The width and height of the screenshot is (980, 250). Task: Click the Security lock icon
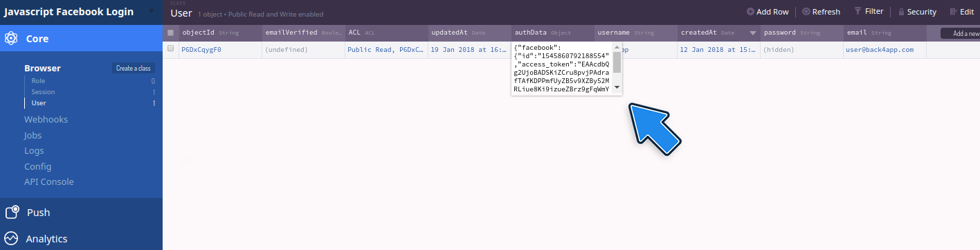[901, 12]
